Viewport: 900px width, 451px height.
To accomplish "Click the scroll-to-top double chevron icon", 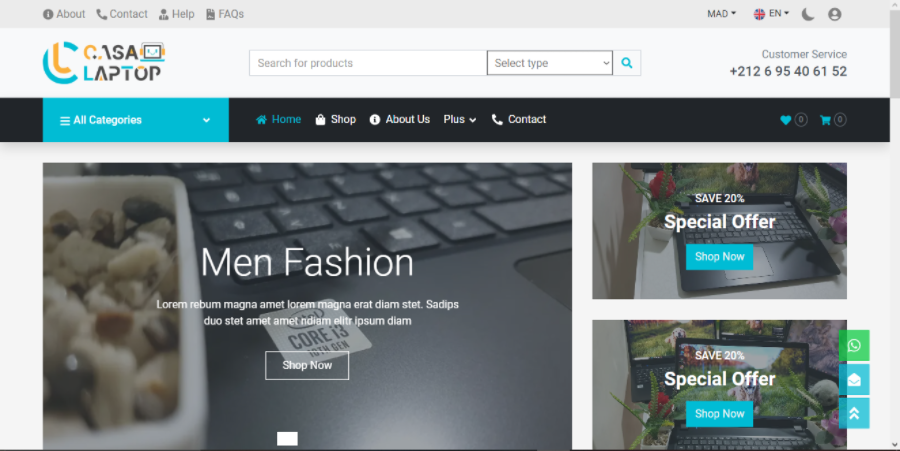I will tap(854, 413).
